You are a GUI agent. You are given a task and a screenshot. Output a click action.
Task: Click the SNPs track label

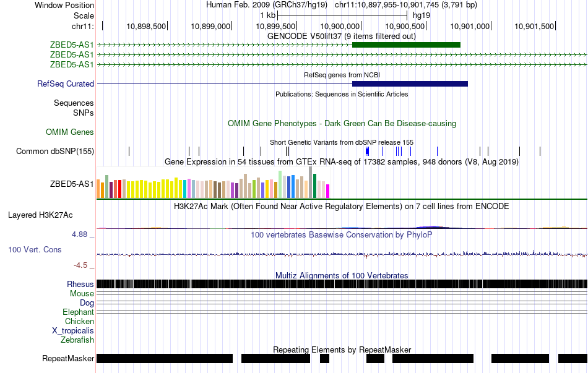(84, 113)
